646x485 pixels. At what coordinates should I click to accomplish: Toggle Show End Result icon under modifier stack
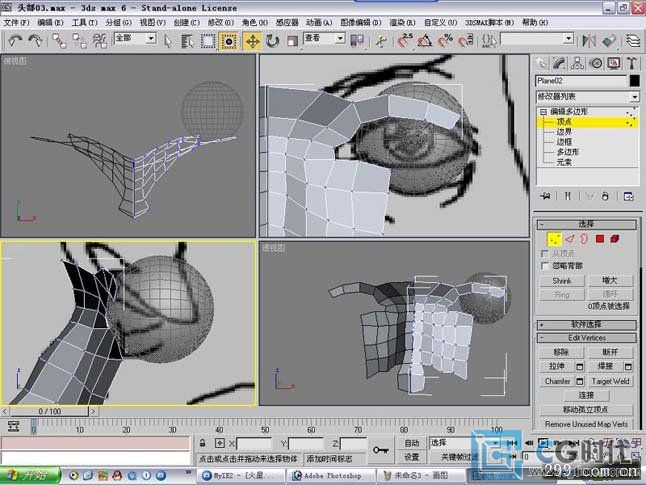coord(568,196)
